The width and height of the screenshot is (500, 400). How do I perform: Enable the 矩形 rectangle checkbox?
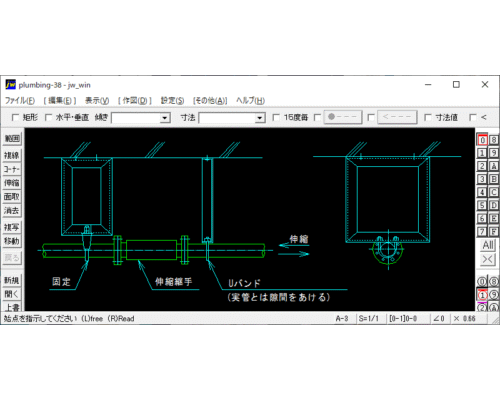pyautogui.click(x=15, y=117)
